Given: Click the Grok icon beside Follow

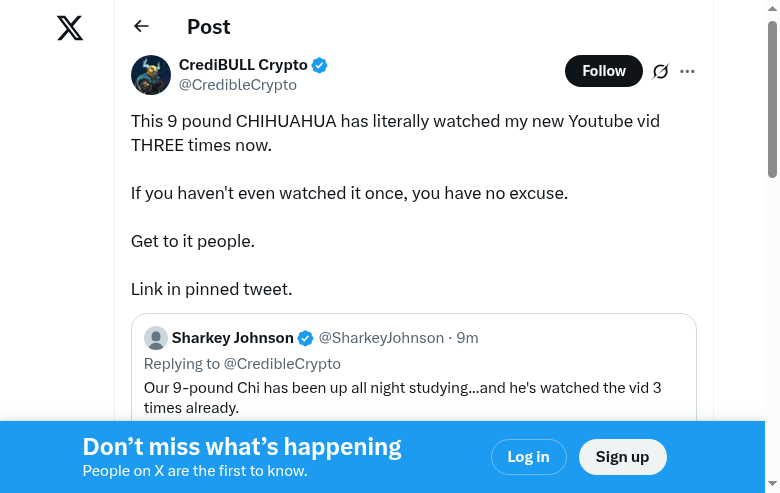Looking at the screenshot, I should click(660, 71).
